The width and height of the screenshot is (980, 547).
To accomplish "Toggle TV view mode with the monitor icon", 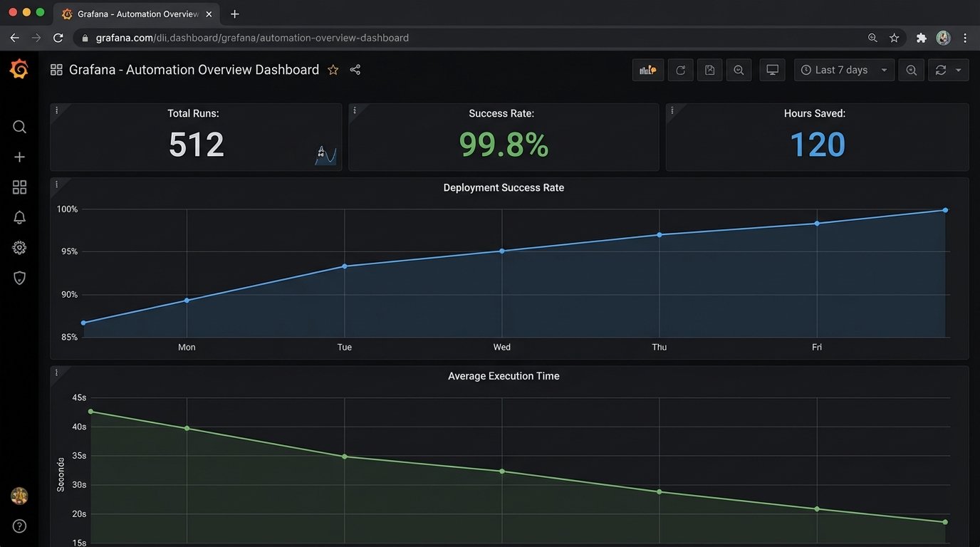I will [x=772, y=70].
